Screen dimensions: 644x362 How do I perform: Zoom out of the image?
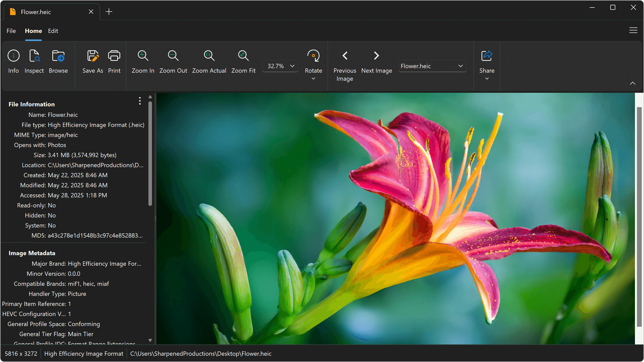click(173, 62)
